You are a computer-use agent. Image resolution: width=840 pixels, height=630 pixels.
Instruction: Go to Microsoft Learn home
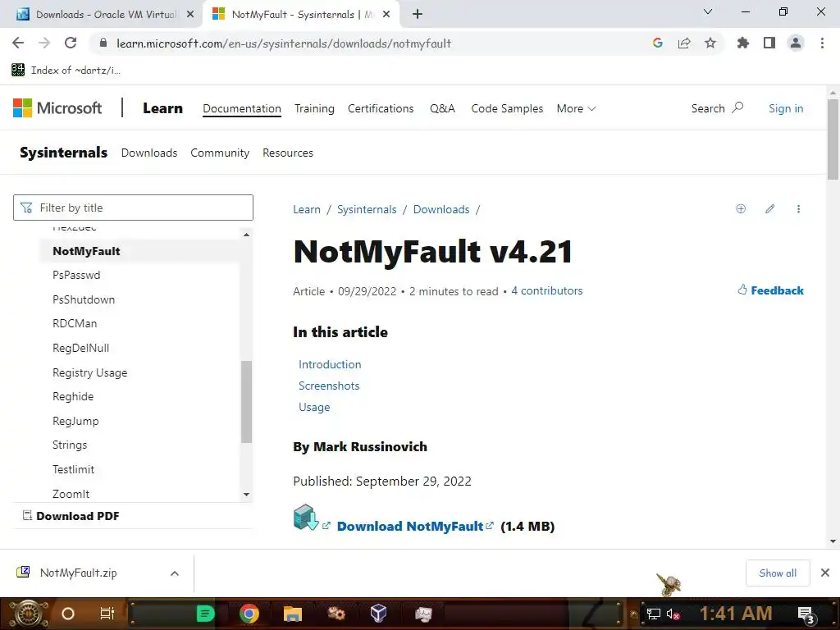point(163,108)
